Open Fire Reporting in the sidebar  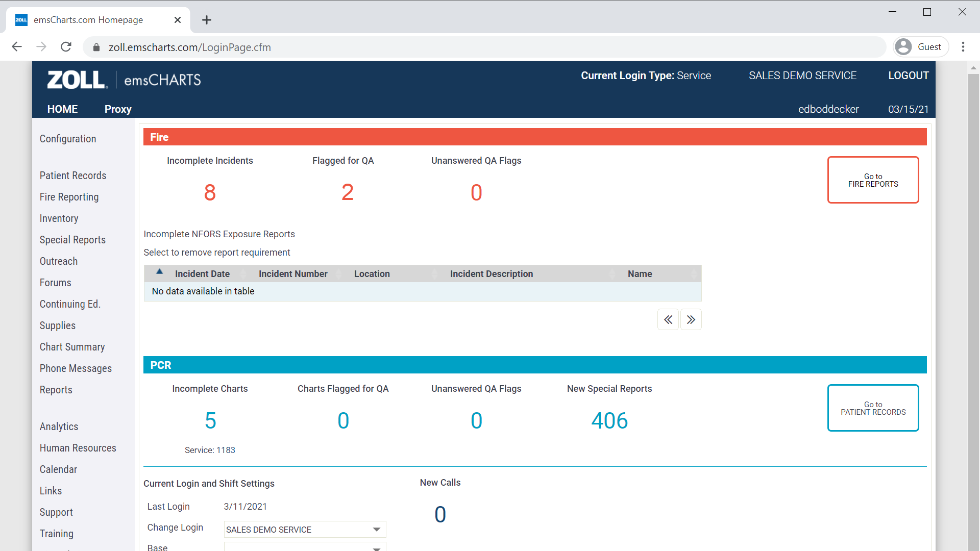[69, 197]
